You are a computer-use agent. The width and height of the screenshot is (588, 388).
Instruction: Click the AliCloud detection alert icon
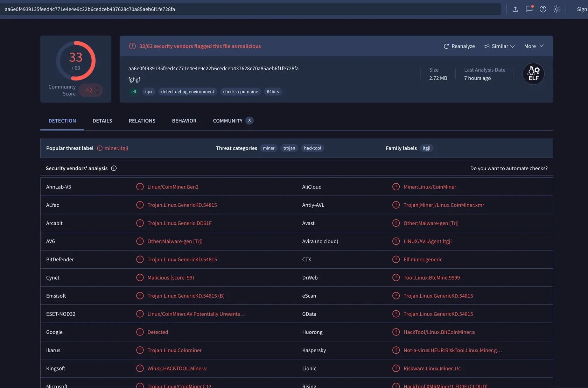coord(396,187)
